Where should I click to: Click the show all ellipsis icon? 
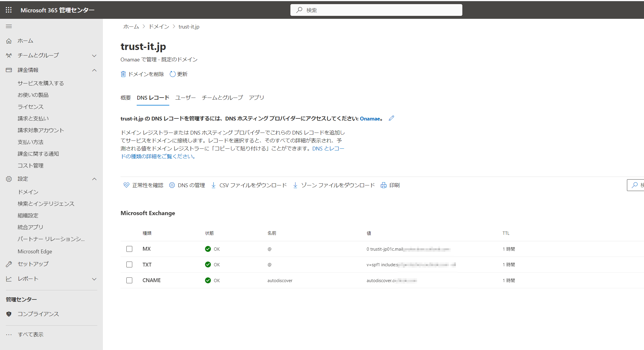pos(9,334)
